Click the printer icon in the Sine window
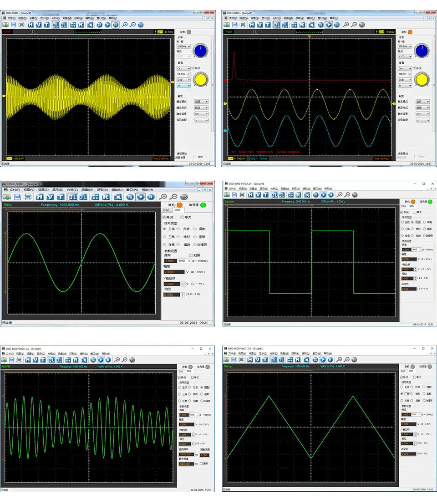This screenshot has width=437, height=504. (28, 197)
